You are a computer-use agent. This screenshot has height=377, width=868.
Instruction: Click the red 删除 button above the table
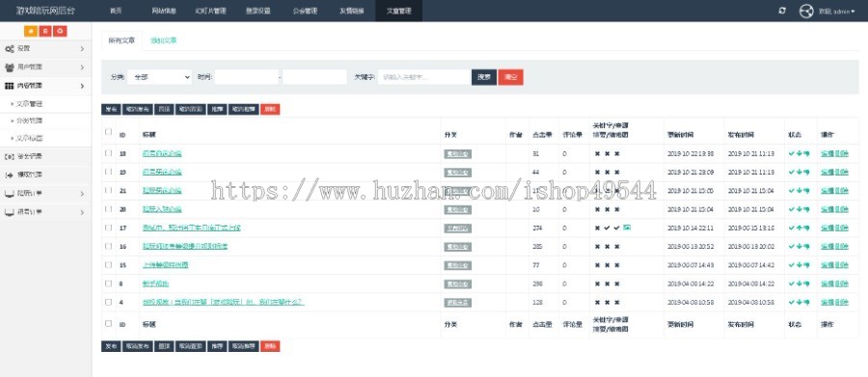point(270,110)
